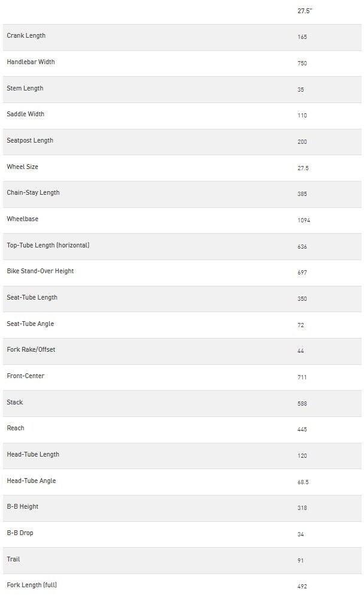364x595 pixels.
Task: Select the Fork Rake/Offset row label
Action: (31, 350)
